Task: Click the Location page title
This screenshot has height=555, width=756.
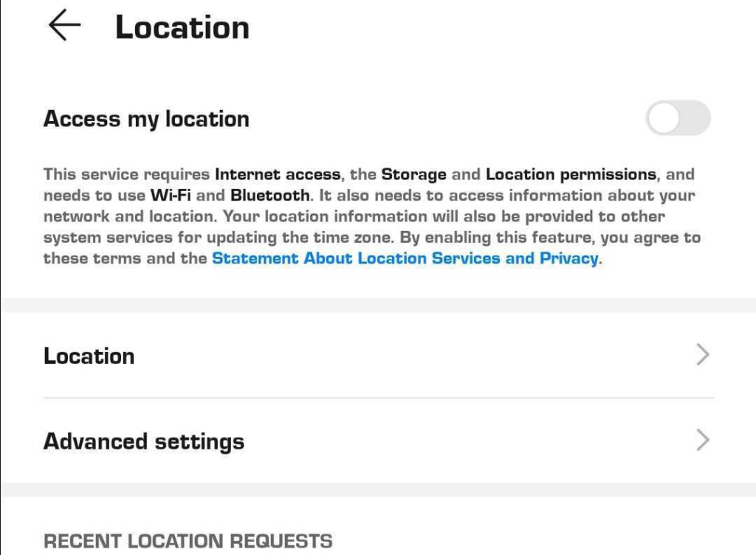Action: pos(182,28)
